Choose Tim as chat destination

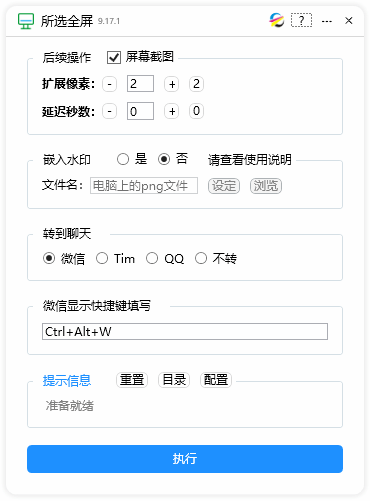pyautogui.click(x=102, y=258)
